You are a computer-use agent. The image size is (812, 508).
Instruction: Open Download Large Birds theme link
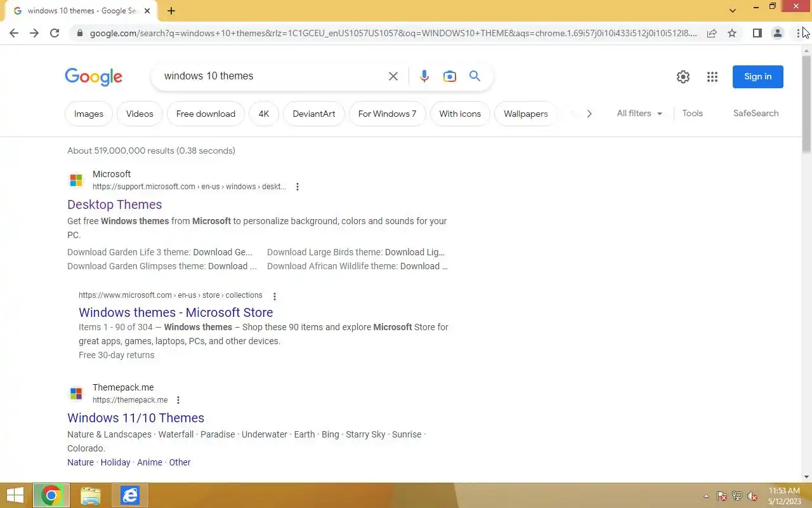[x=356, y=252]
